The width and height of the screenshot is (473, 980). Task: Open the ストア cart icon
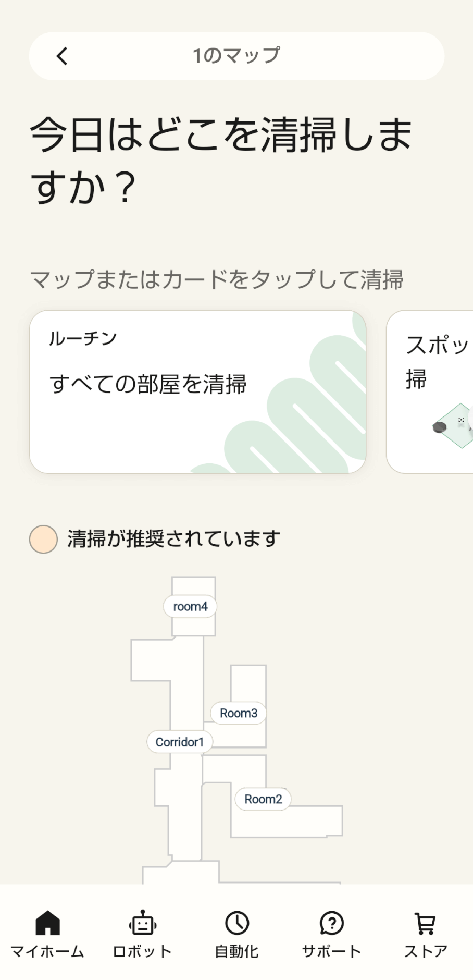[x=426, y=923]
